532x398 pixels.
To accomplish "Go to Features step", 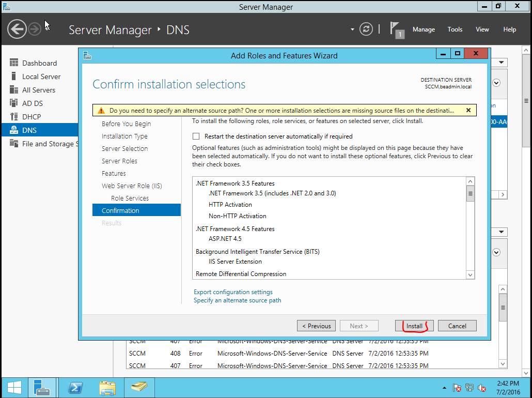I will 114,174.
